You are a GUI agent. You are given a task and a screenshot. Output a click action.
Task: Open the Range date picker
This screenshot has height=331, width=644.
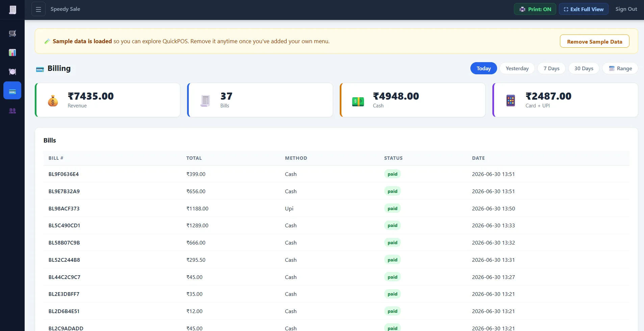(620, 68)
